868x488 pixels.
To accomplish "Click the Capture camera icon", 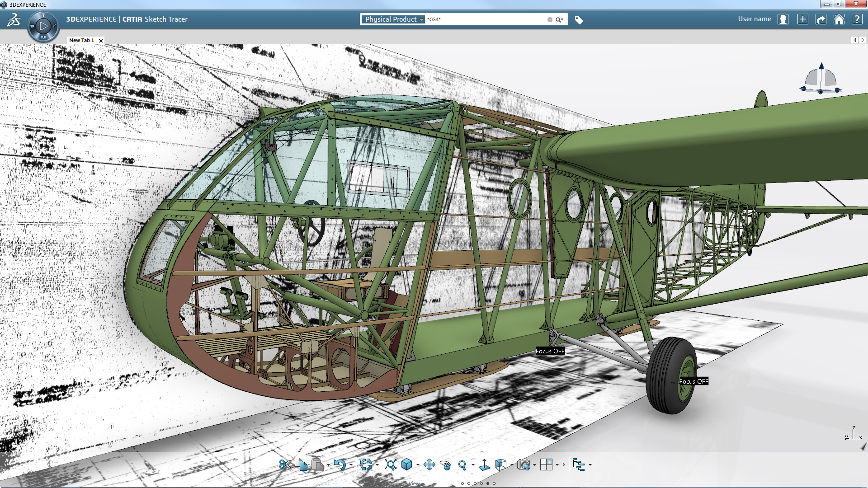I will point(524,465).
